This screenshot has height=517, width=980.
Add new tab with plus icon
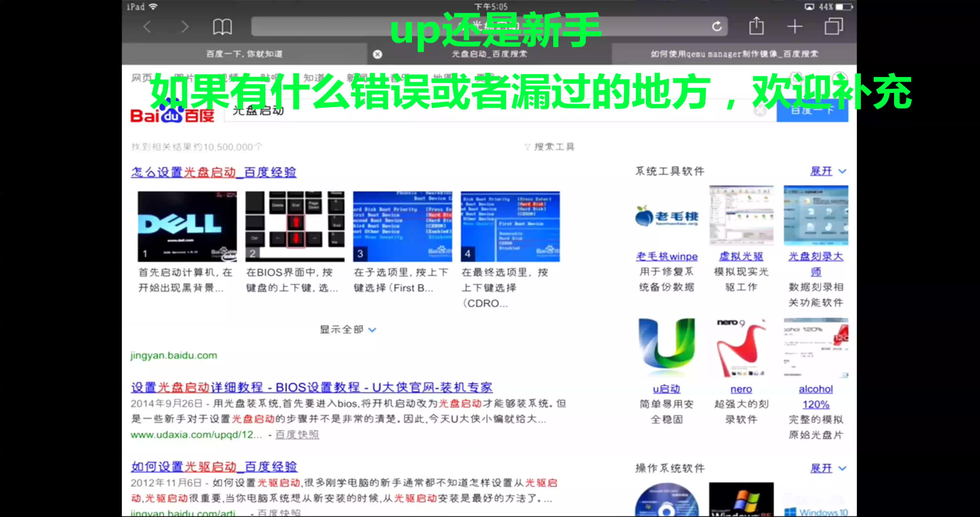point(795,27)
